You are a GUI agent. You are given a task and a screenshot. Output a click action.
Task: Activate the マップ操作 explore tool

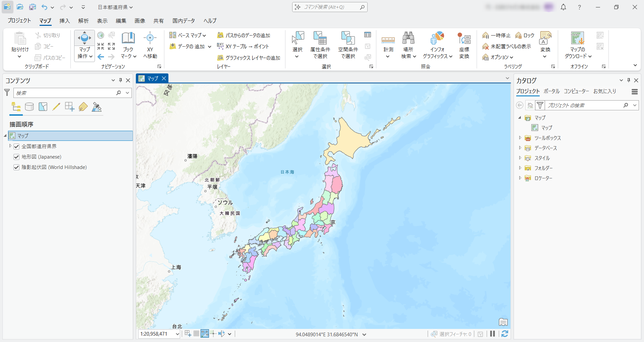point(85,38)
